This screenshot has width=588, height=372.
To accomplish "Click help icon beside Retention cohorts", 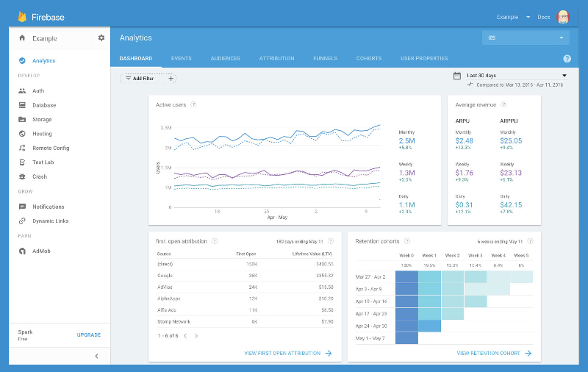I will (x=406, y=241).
